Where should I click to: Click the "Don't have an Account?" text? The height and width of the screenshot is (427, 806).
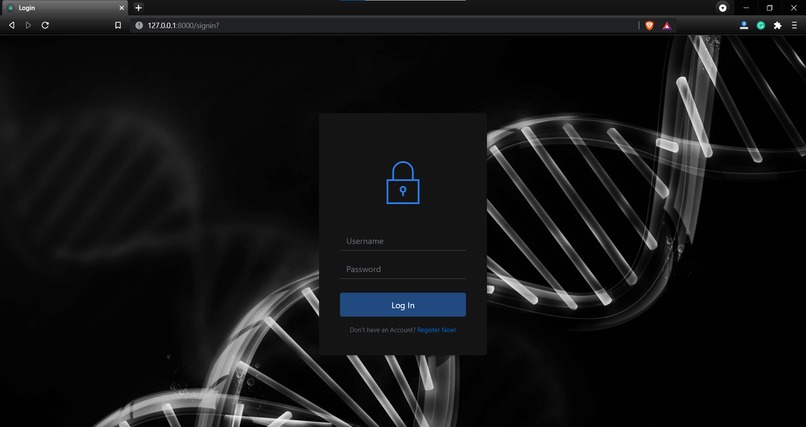tap(382, 330)
